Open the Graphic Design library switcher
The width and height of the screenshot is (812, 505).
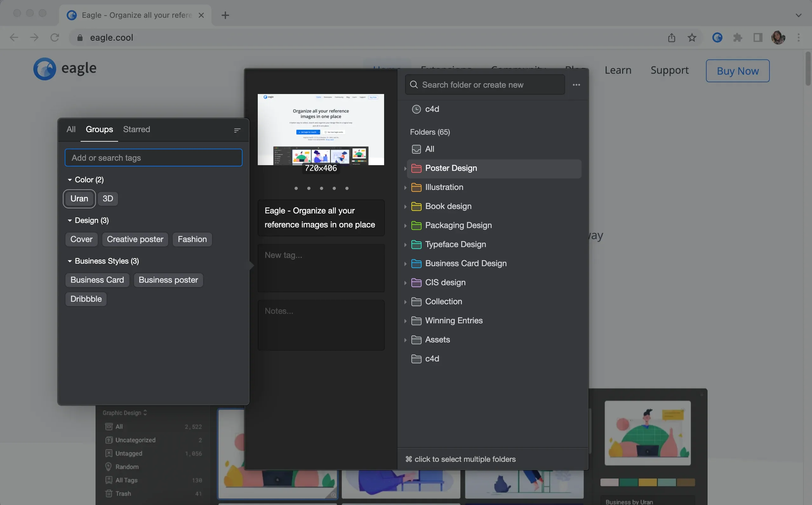pyautogui.click(x=124, y=413)
